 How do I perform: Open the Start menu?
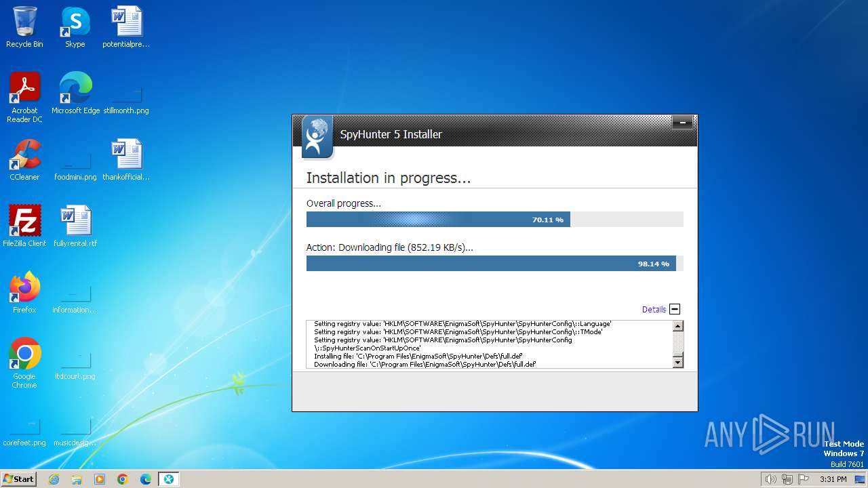(18, 479)
